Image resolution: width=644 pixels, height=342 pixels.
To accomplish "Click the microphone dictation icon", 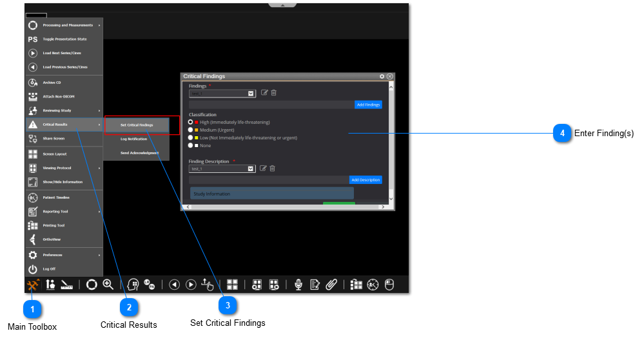I will (298, 285).
